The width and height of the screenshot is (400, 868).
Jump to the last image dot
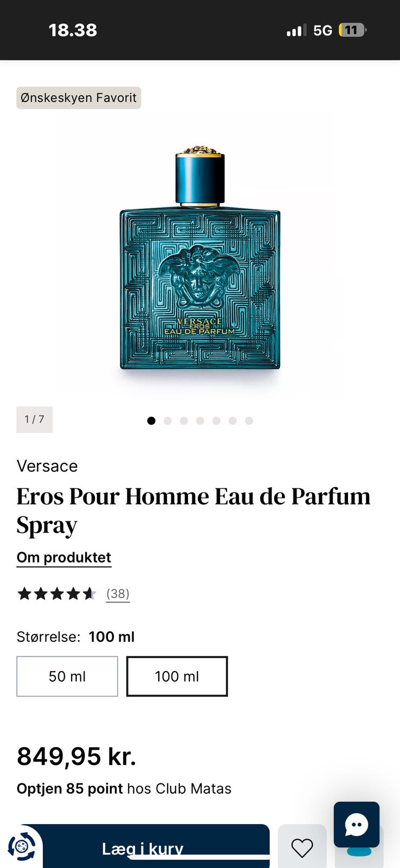[249, 420]
